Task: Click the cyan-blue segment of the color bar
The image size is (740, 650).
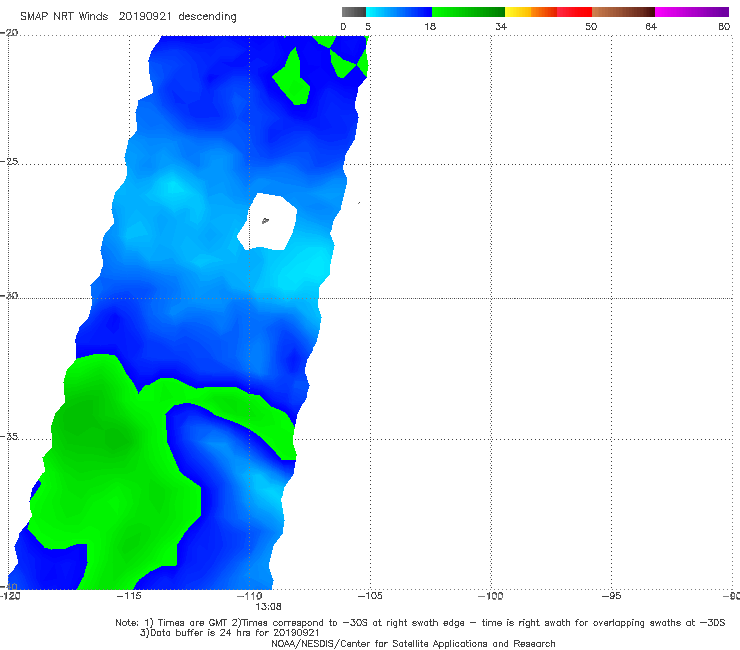Action: coord(399,12)
